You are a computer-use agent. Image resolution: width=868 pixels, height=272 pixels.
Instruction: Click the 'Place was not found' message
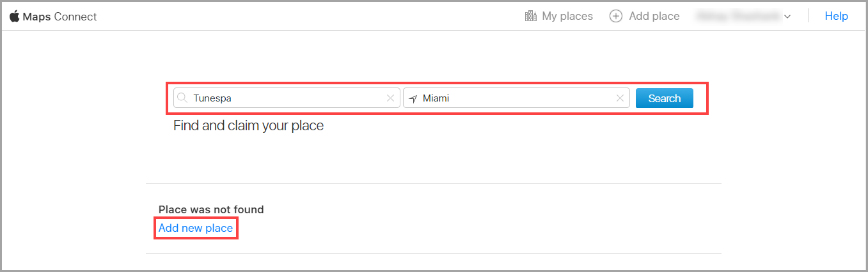coord(211,209)
